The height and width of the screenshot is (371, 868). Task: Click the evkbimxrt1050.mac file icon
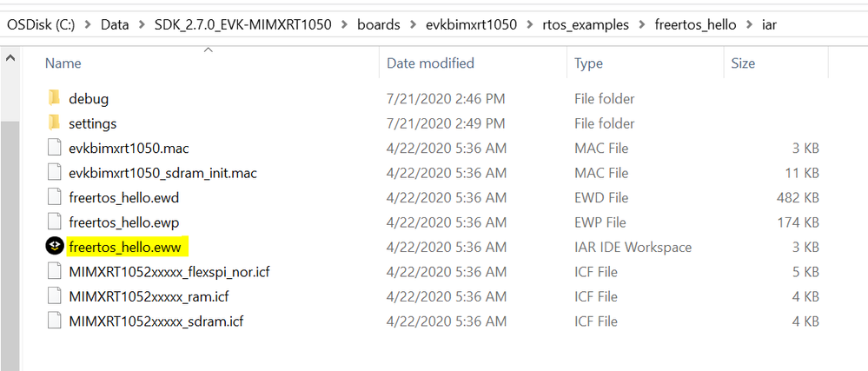tap(54, 148)
